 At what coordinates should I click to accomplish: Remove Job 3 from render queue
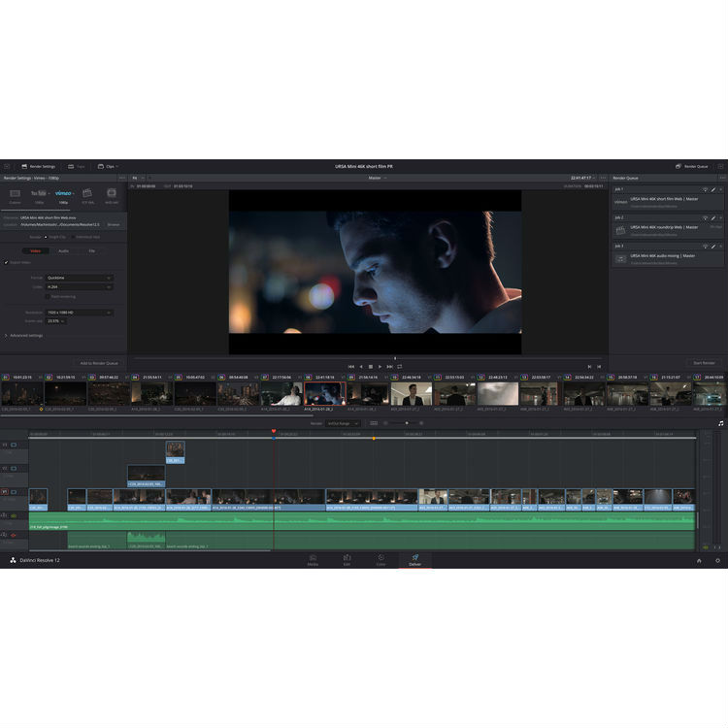(720, 247)
